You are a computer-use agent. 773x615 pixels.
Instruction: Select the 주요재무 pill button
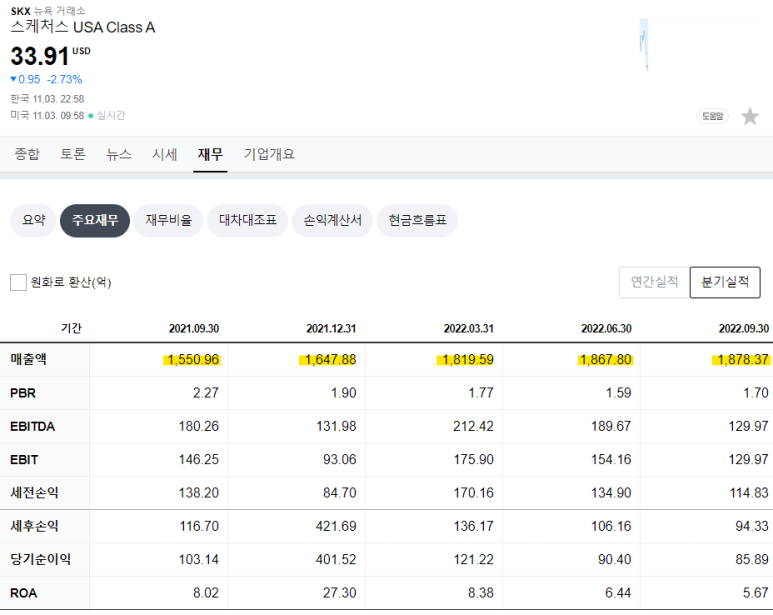[95, 220]
